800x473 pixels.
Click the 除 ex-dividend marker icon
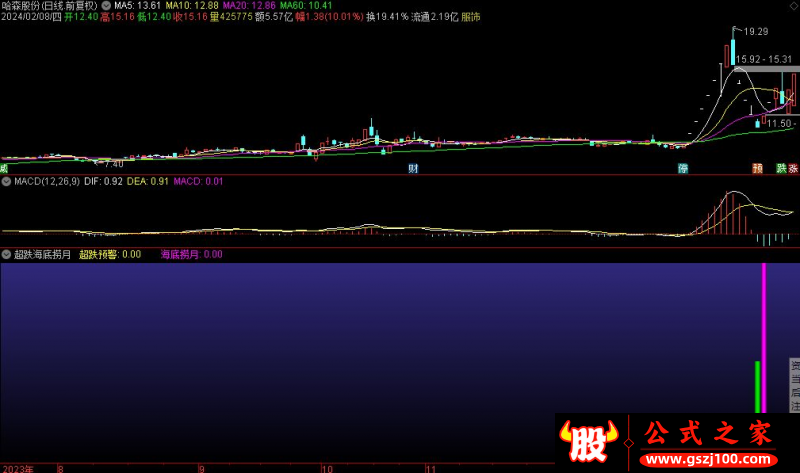pos(683,169)
